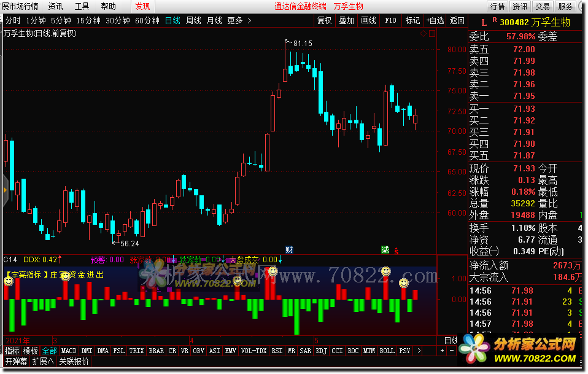Open the 帮助 menu
The height and width of the screenshot is (374, 588).
point(108,6)
